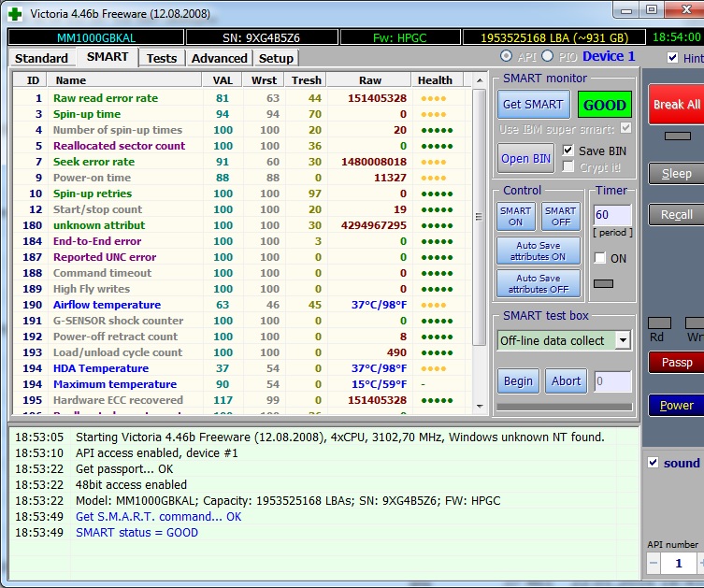This screenshot has height=588, width=704.
Task: Click the VAL column header
Action: tap(223, 80)
